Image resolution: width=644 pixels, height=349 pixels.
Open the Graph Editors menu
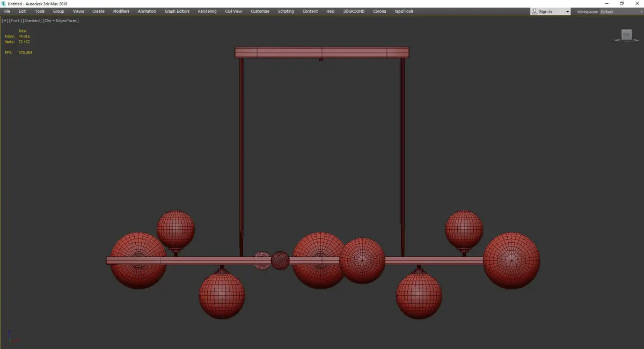pyautogui.click(x=177, y=11)
